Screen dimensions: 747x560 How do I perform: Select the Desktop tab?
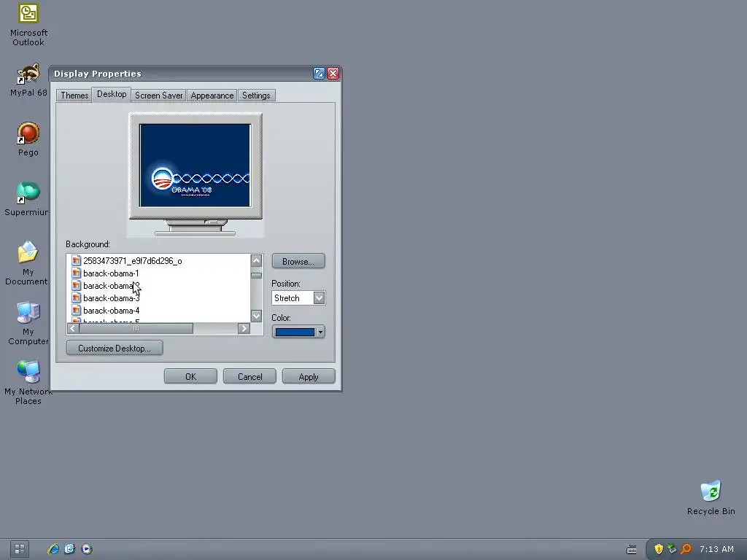(x=112, y=94)
